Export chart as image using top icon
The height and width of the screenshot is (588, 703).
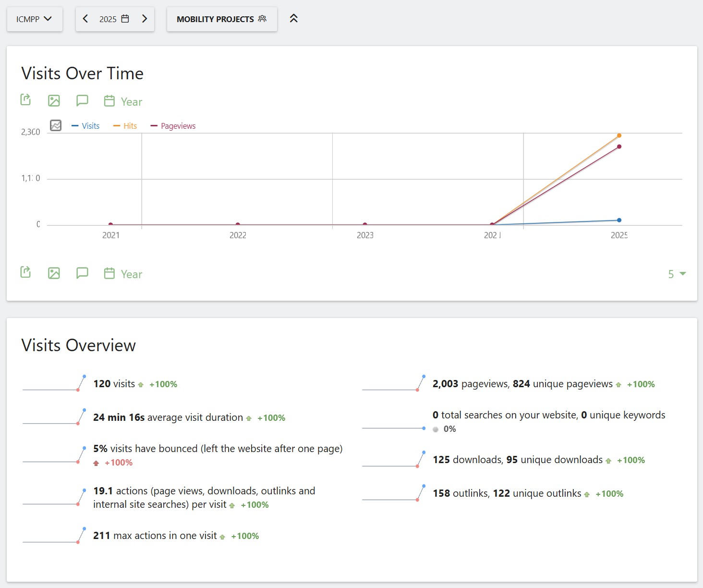click(x=54, y=100)
